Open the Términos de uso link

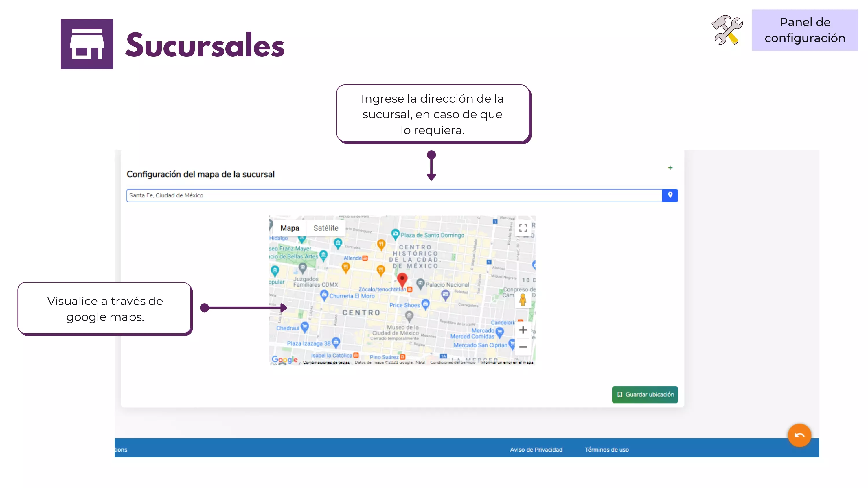click(606, 450)
